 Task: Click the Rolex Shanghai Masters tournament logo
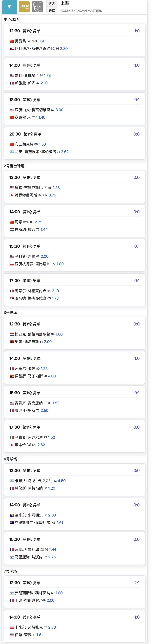point(37,7)
